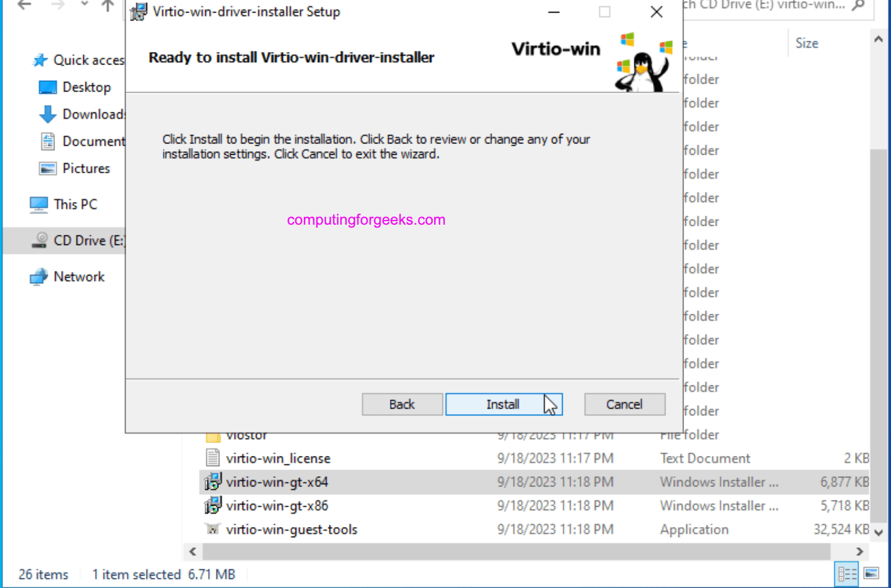Viewport: 891px width, 588px height.
Task: Open Network from the sidebar
Action: click(78, 276)
